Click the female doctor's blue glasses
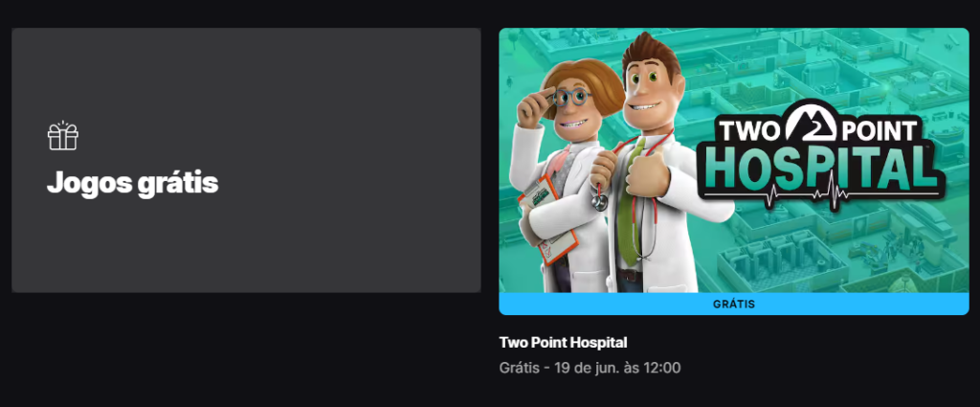 pyautogui.click(x=571, y=97)
